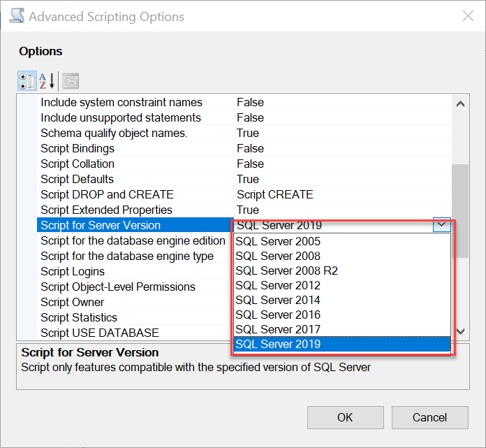Select Include unsupported statements row
This screenshot has width=486, height=448.
(135, 117)
